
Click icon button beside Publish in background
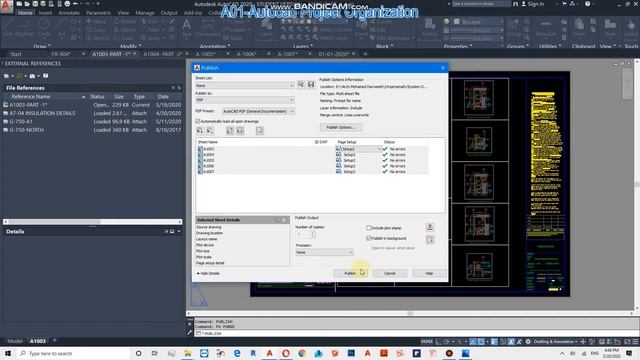pyautogui.click(x=430, y=240)
